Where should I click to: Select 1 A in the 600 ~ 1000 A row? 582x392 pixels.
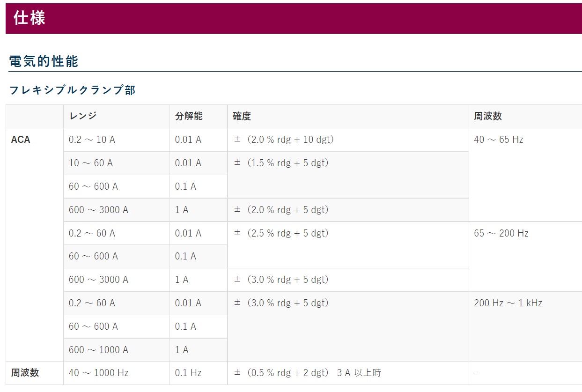(199, 350)
